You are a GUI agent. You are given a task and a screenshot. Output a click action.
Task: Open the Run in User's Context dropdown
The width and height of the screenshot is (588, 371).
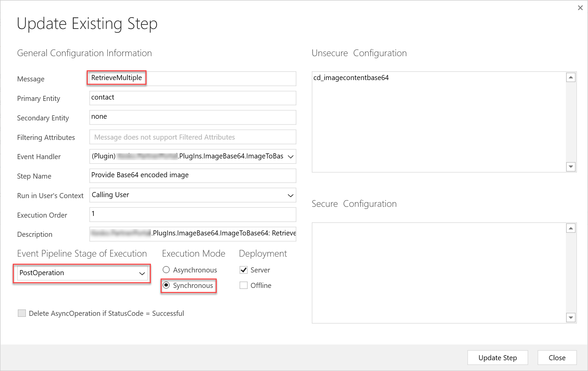290,195
